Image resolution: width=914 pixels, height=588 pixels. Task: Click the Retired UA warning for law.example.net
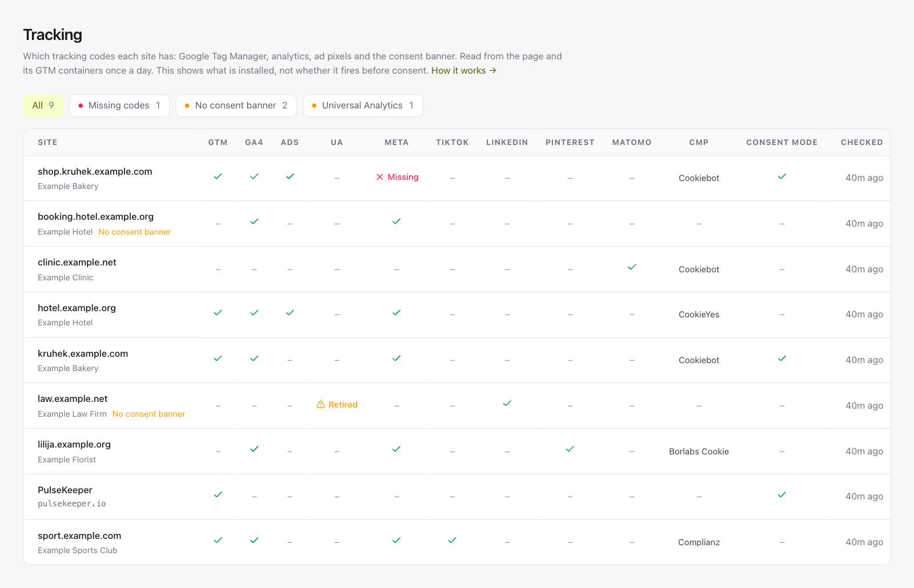pyautogui.click(x=337, y=405)
